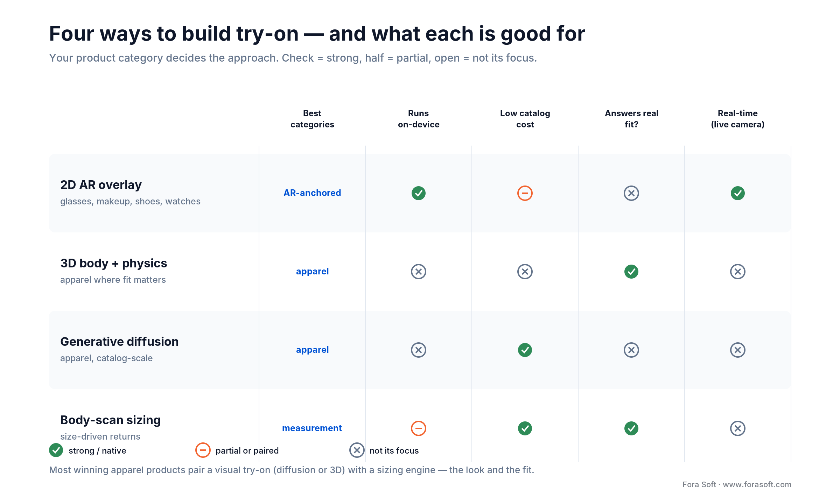840x504 pixels.
Task: Click Body-scan sizing real-time X icon
Action: click(737, 428)
